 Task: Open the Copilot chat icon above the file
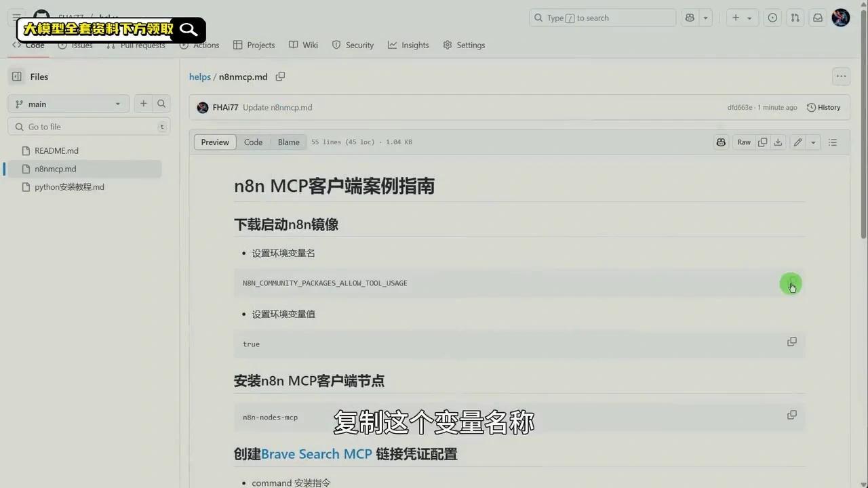(721, 142)
